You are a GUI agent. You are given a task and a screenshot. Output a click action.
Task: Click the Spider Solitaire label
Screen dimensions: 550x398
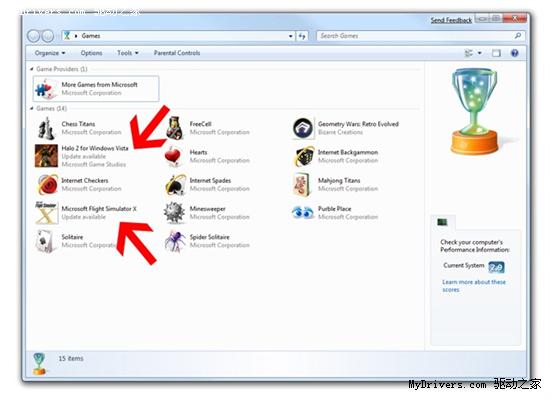click(x=209, y=237)
